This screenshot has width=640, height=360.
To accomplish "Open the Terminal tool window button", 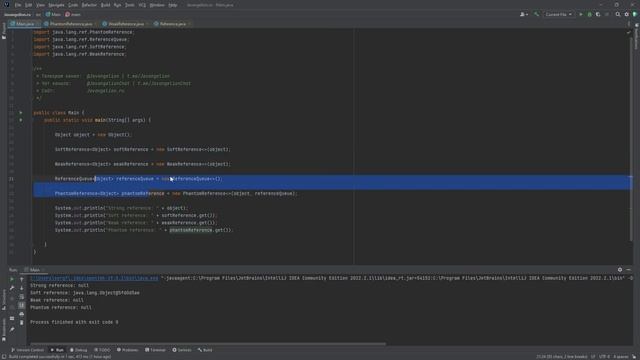I will tap(156, 350).
